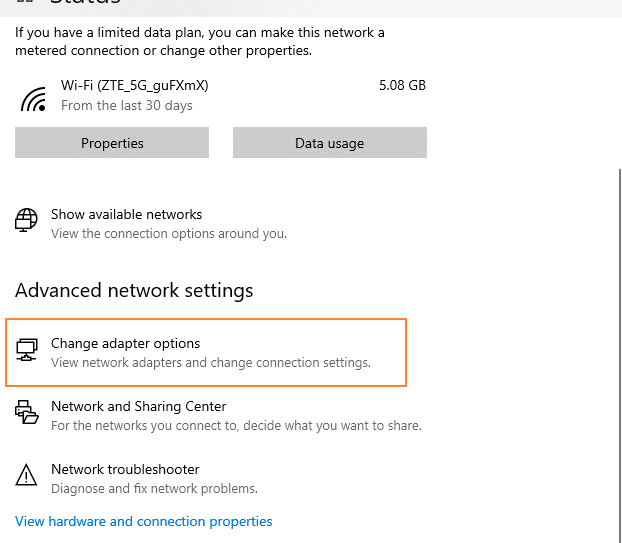This screenshot has height=543, width=622.
Task: Click the Wi-Fi ZTE_5G_guFXmX network name
Action: [134, 86]
